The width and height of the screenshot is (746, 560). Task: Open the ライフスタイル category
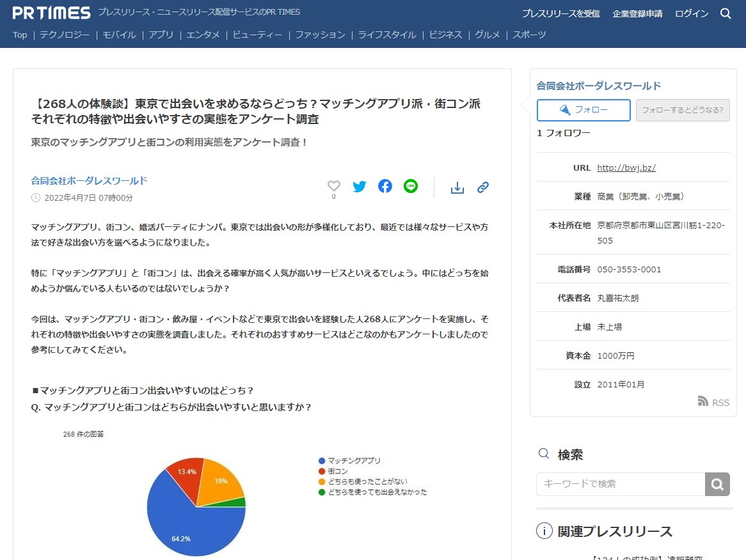(x=387, y=35)
